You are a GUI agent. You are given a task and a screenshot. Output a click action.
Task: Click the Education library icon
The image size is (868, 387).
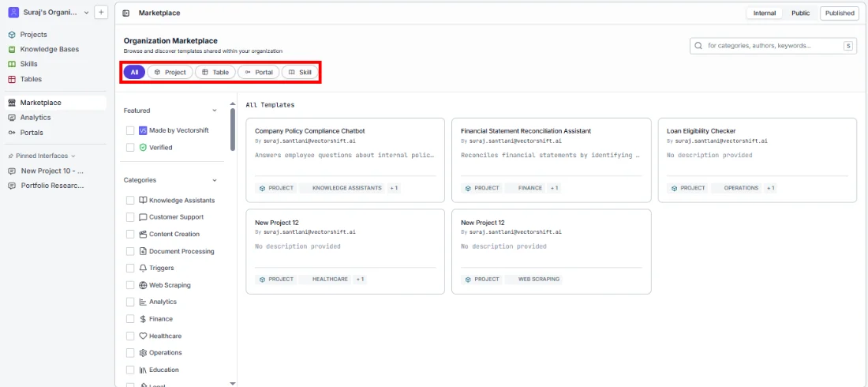point(143,370)
